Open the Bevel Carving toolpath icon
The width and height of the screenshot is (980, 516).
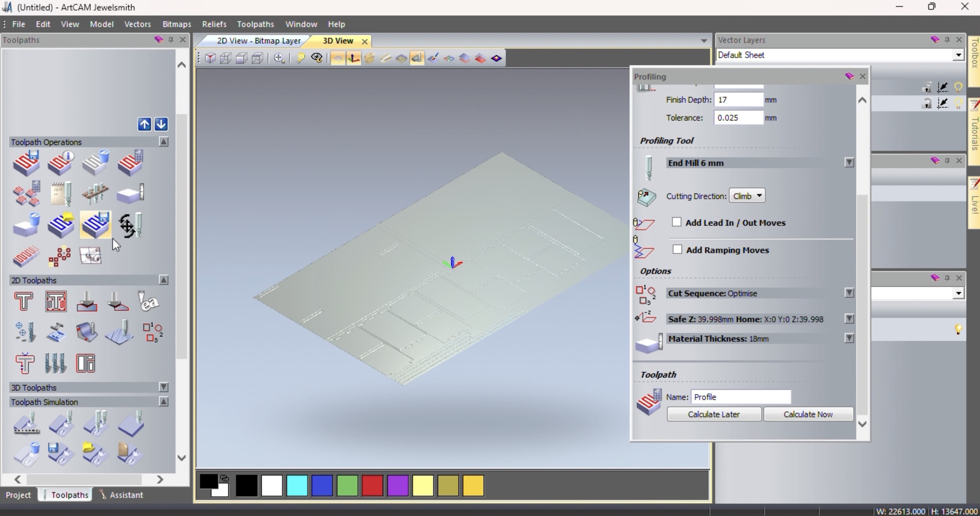click(x=118, y=302)
